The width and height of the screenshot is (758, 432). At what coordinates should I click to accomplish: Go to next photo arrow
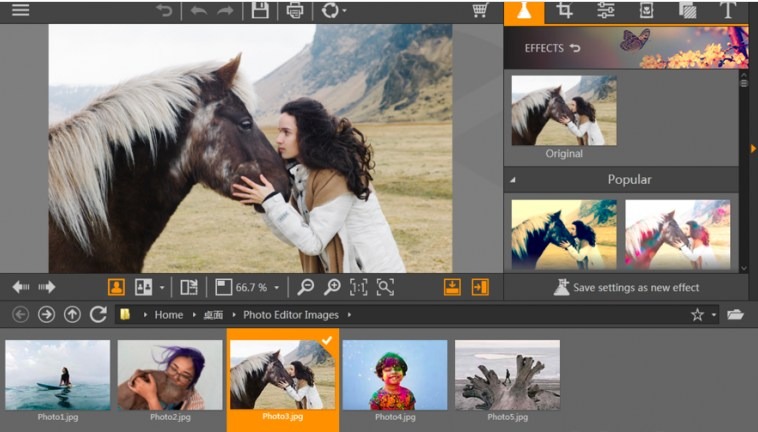pyautogui.click(x=46, y=287)
